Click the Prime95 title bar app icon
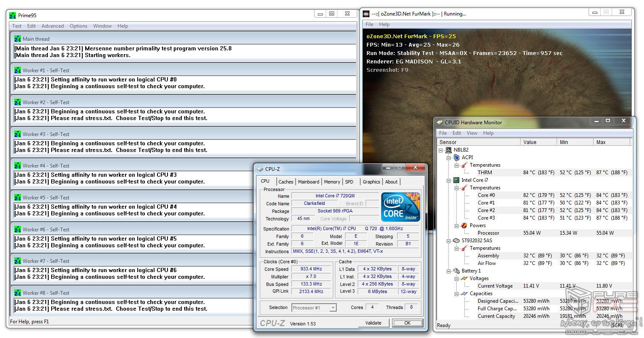 [x=13, y=16]
